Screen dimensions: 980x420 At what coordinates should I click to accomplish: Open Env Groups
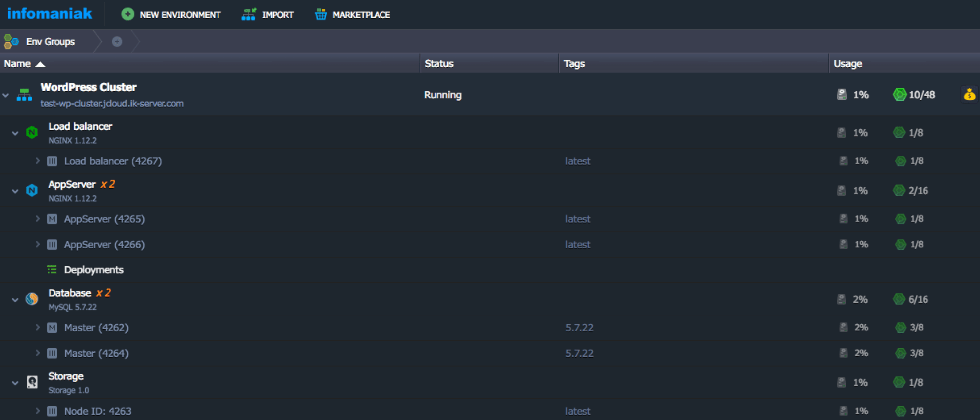(51, 42)
